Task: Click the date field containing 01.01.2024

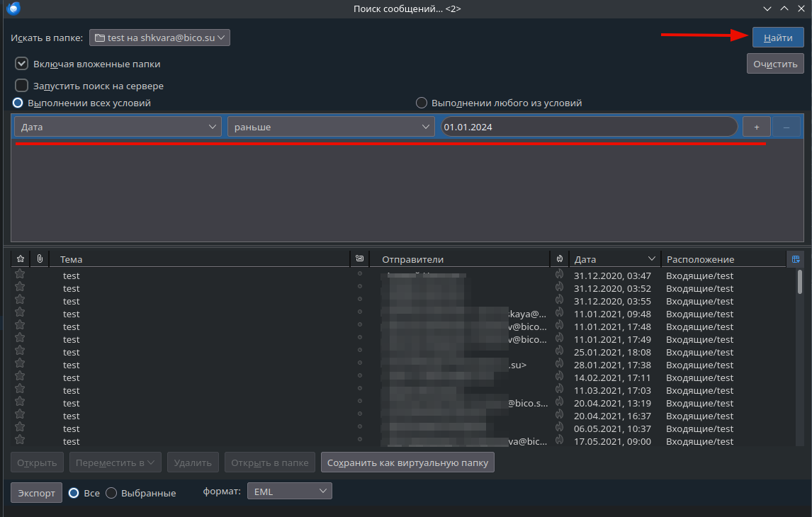Action: click(590, 127)
